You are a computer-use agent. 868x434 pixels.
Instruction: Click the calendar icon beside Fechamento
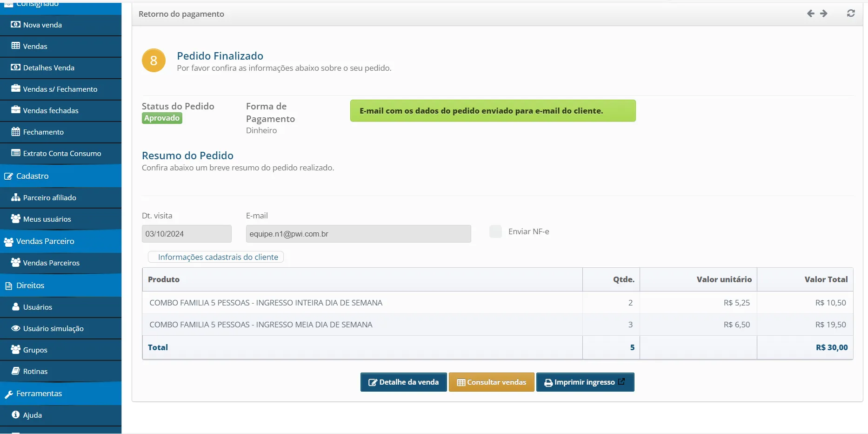click(16, 132)
